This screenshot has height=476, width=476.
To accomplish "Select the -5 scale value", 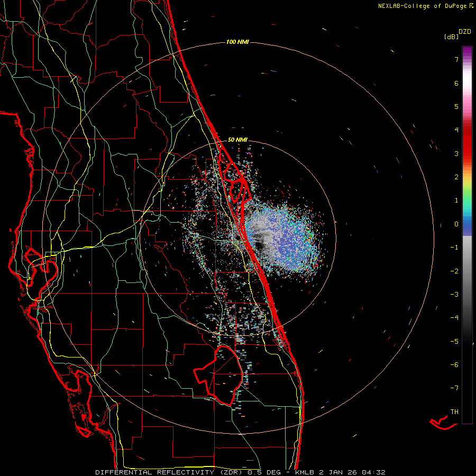I will point(454,342).
